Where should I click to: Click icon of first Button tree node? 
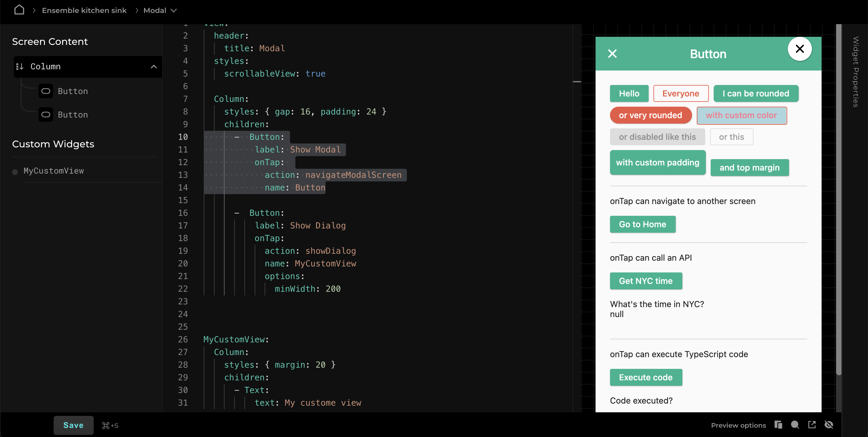point(46,91)
